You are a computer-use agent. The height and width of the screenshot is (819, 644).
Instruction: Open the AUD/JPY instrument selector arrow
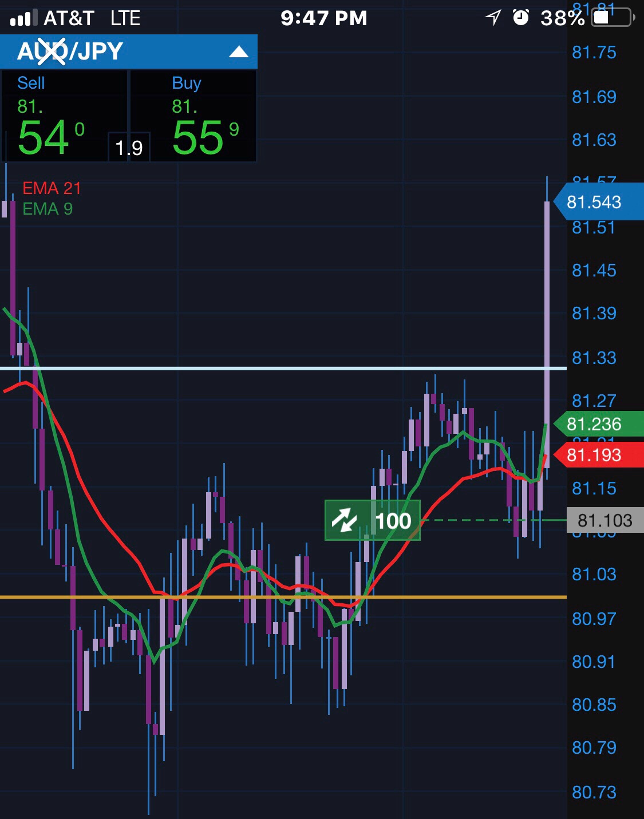239,52
